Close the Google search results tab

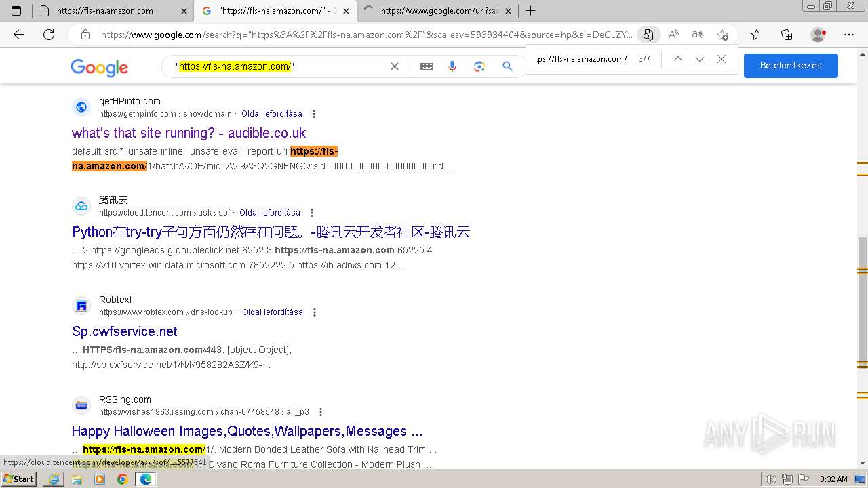pyautogui.click(x=346, y=11)
